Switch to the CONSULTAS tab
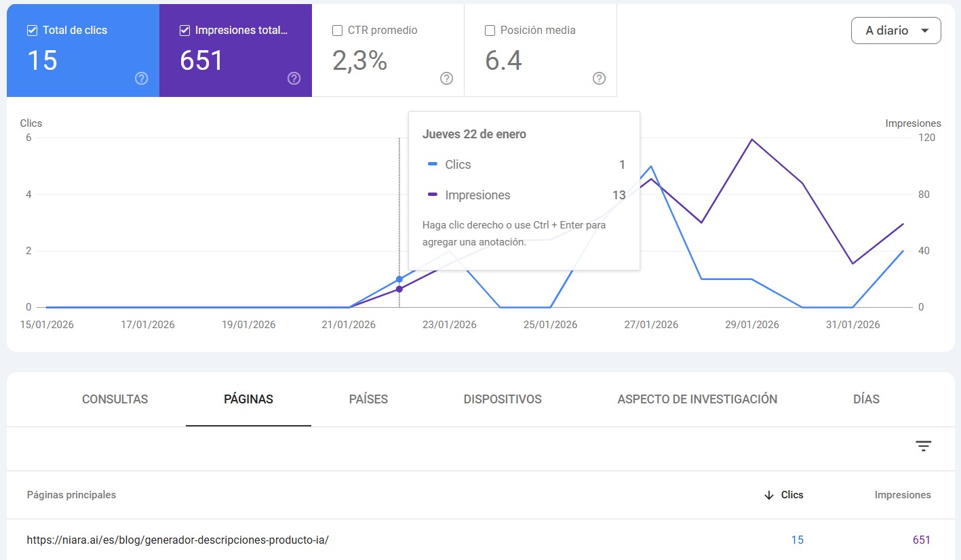Viewport: 961px width, 560px height. tap(115, 399)
